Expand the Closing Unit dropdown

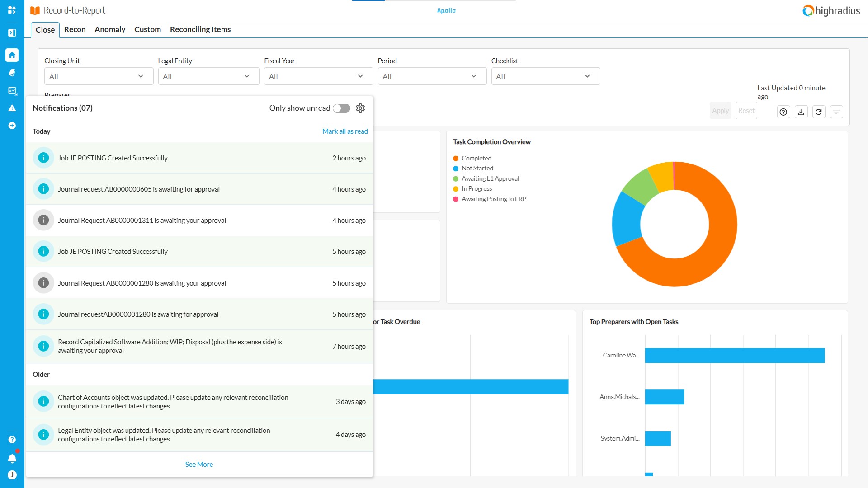tap(99, 76)
